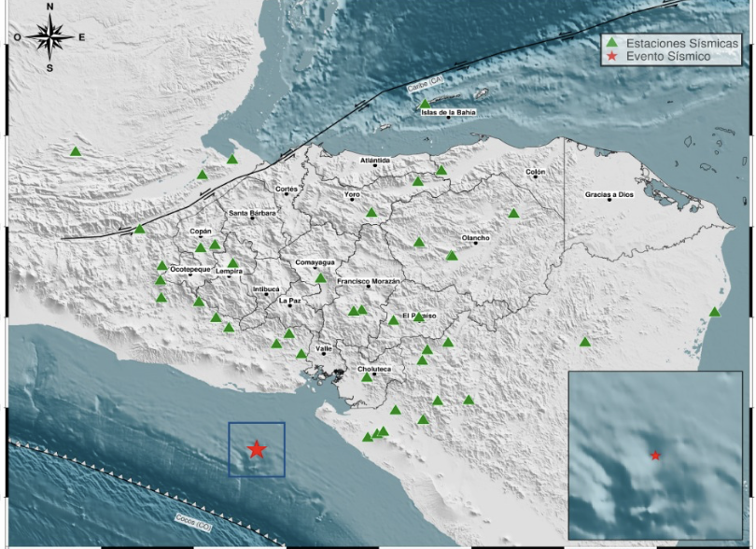Viewport: 756px width, 549px height.
Task: Click the 'Caribe (CA)' plate label
Action: (425, 87)
